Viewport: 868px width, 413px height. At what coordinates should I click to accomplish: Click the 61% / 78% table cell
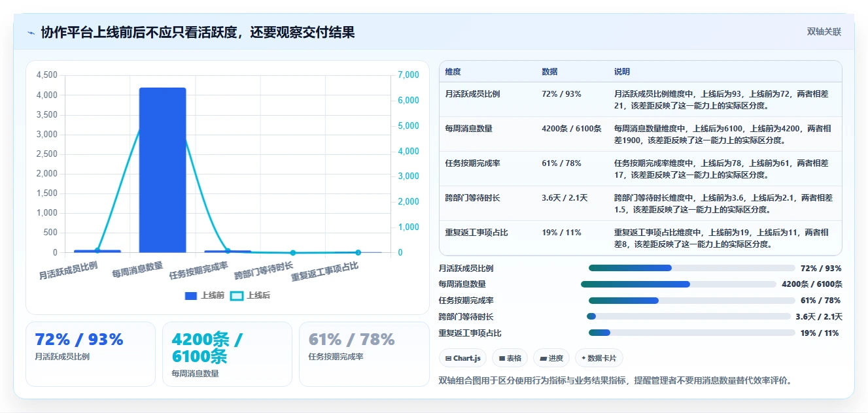click(x=561, y=163)
